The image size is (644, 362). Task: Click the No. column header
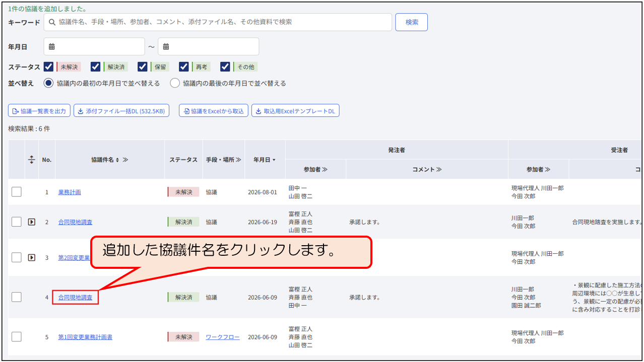pos(47,160)
